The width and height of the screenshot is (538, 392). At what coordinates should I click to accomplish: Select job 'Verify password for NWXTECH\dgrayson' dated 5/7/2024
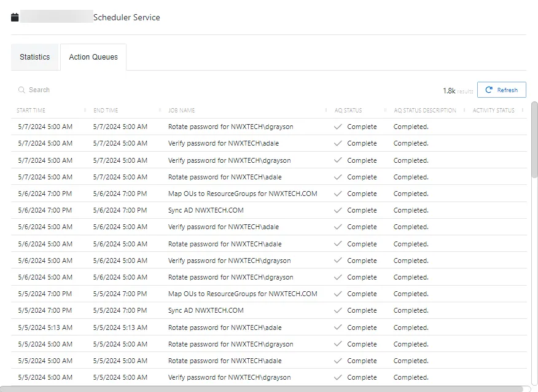click(x=229, y=160)
